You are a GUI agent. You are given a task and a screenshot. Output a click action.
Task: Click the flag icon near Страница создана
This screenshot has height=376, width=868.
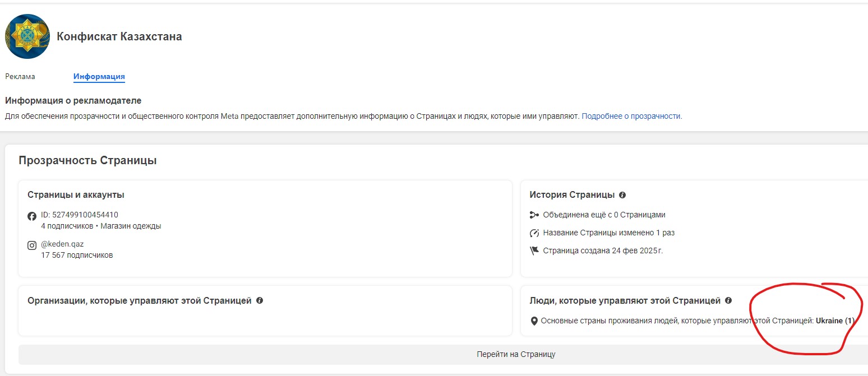[x=534, y=250]
